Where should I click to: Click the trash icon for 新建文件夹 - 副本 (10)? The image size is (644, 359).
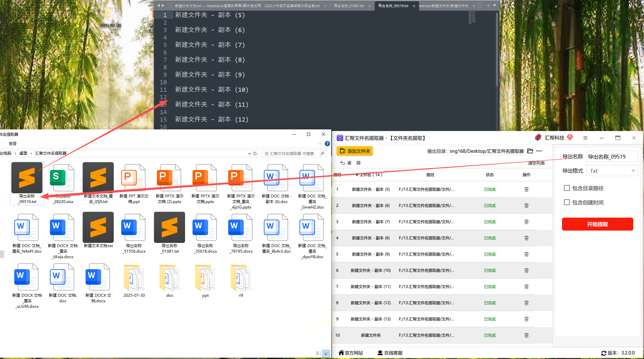526,270
